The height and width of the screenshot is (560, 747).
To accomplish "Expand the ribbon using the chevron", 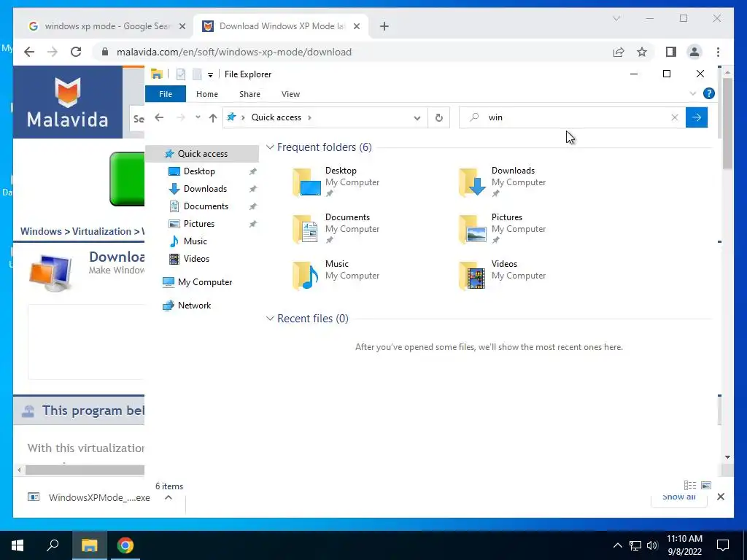I will 693,94.
